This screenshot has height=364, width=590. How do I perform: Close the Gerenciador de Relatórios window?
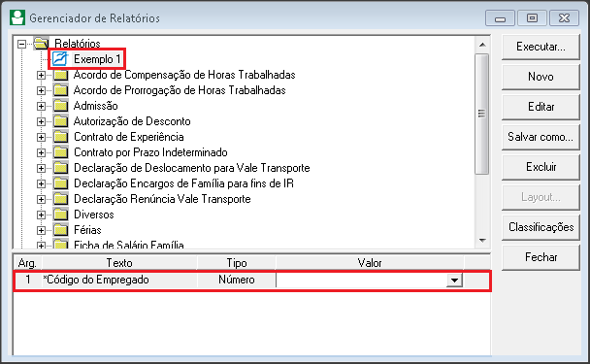click(564, 18)
